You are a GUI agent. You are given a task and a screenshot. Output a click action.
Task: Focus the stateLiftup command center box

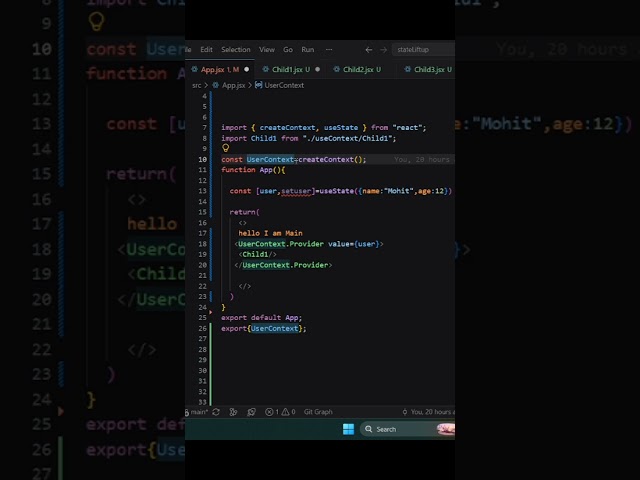click(423, 49)
